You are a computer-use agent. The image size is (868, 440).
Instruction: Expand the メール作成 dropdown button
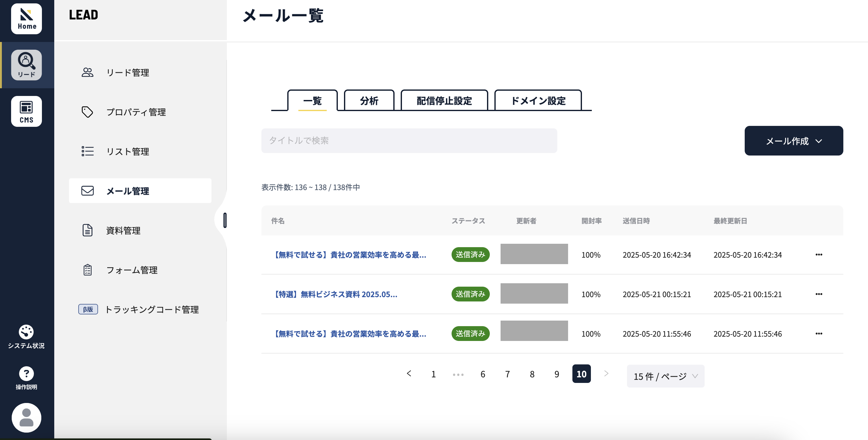pos(794,141)
